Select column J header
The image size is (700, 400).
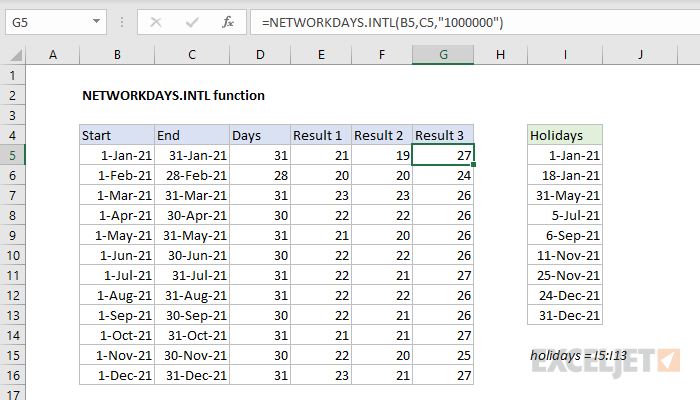640,55
